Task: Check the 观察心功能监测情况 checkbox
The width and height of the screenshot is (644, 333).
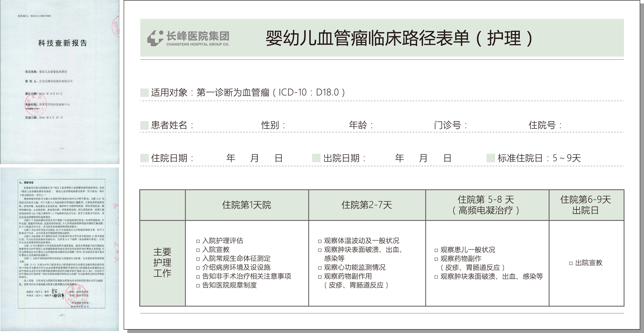Action: click(320, 268)
